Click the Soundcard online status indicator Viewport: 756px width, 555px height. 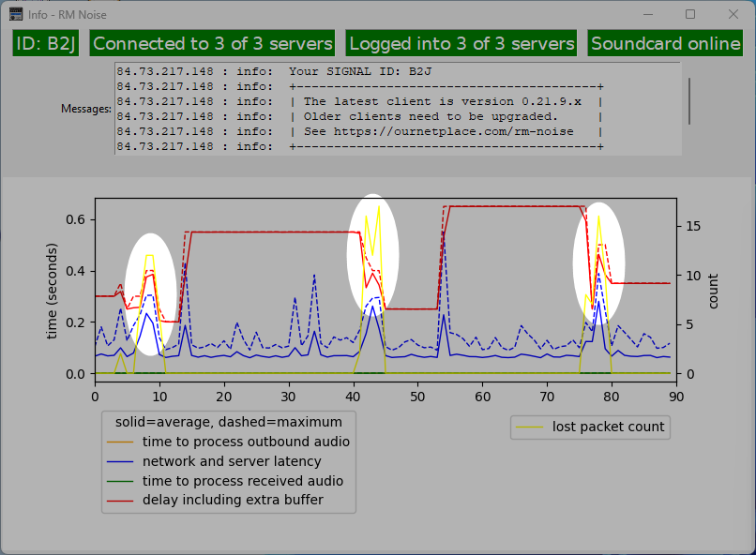[665, 43]
